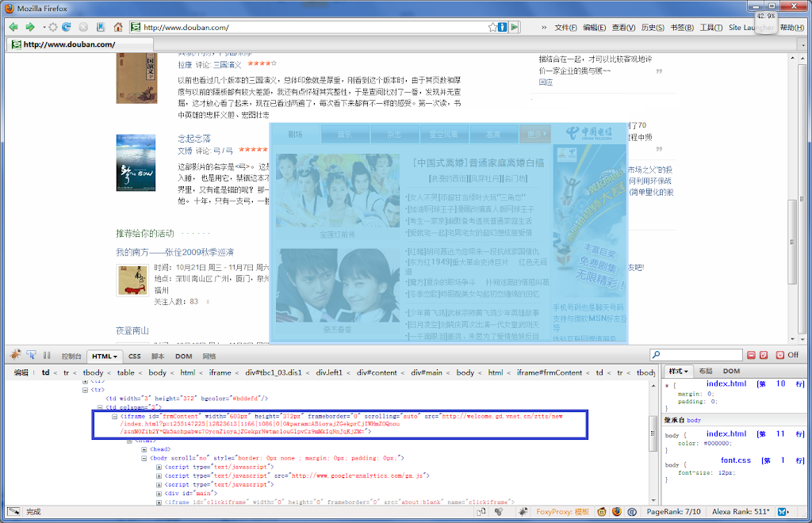The image size is (812, 523).
Task: Click the blue X icon in status bar
Action: tap(782, 512)
